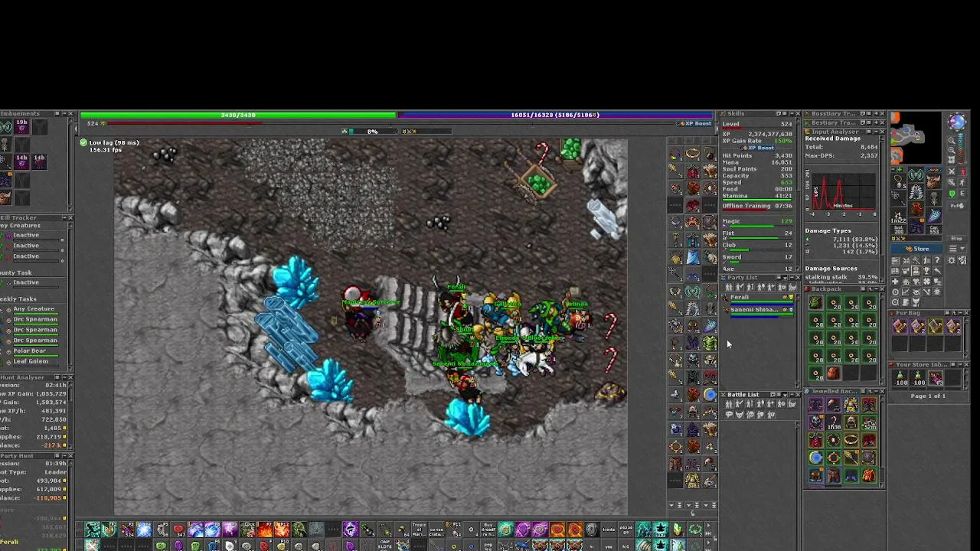
Task: Minimize the Party Hunt panel
Action: pyautogui.click(x=64, y=455)
